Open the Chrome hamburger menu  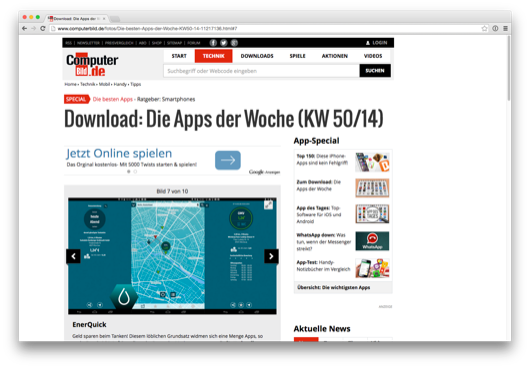tap(505, 28)
